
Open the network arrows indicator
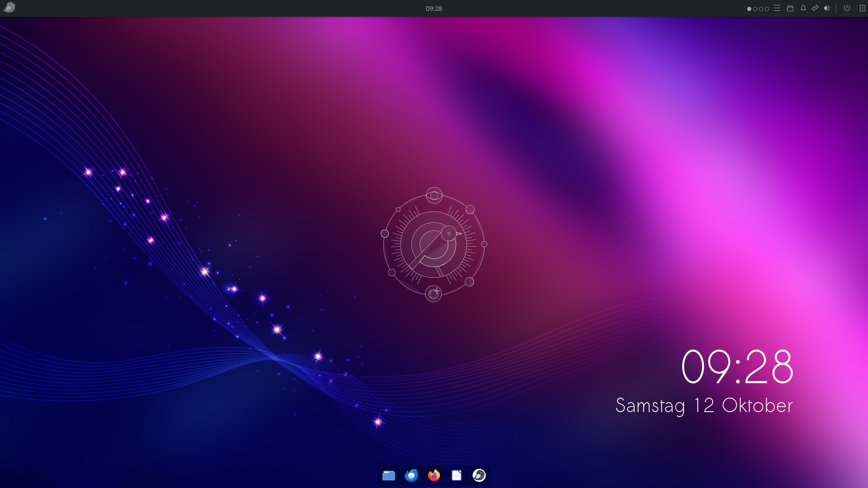pos(815,8)
